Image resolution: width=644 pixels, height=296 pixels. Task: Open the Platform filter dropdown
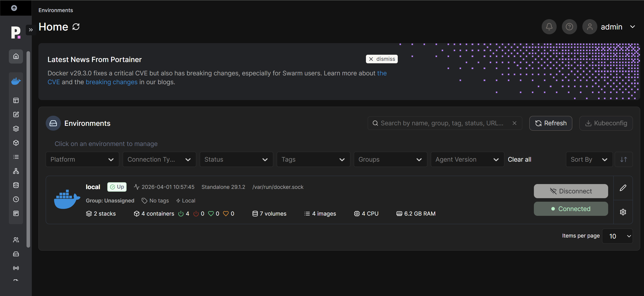[x=82, y=159]
